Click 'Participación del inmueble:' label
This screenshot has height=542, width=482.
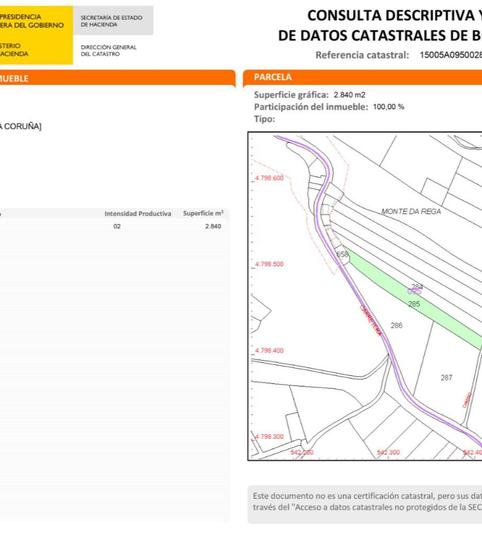point(311,107)
